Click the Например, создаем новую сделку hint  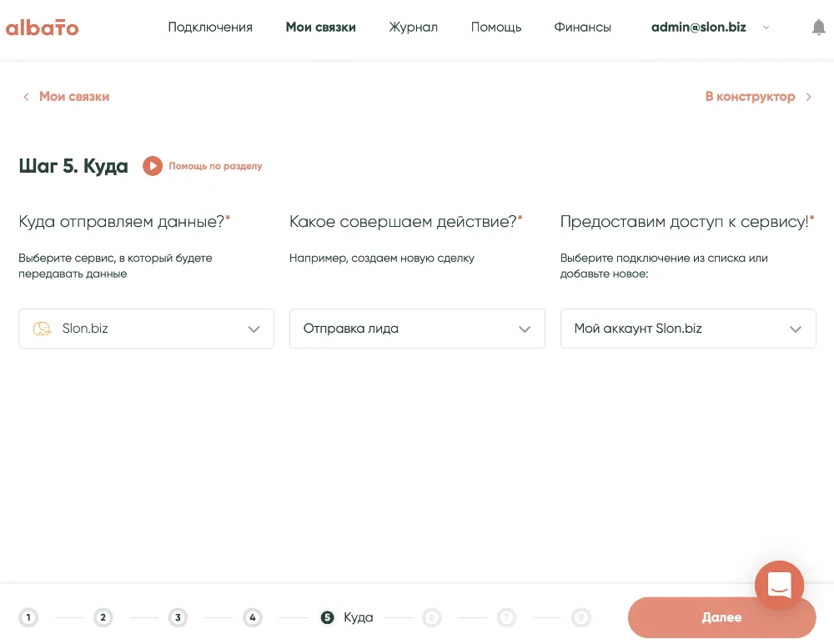click(x=382, y=258)
